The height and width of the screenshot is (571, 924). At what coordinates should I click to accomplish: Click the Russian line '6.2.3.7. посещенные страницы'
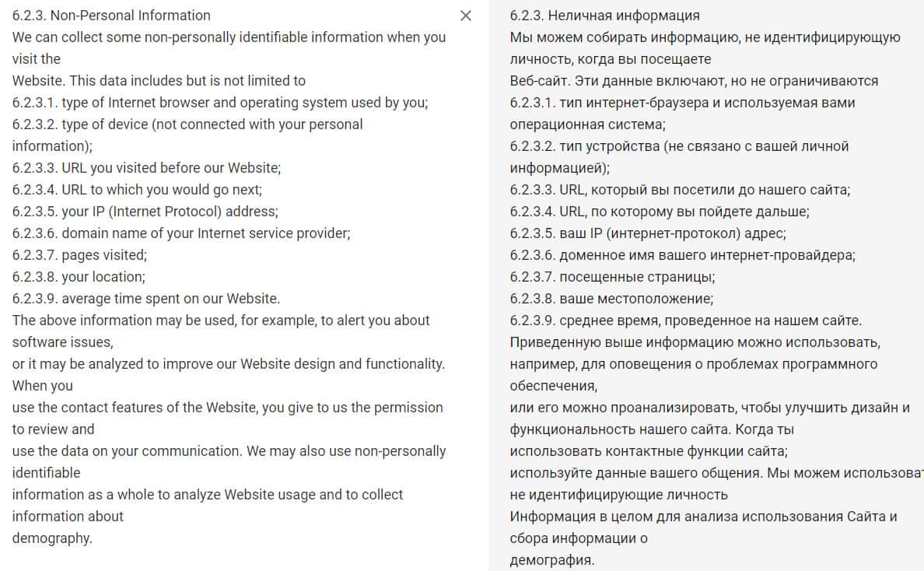click(x=612, y=277)
